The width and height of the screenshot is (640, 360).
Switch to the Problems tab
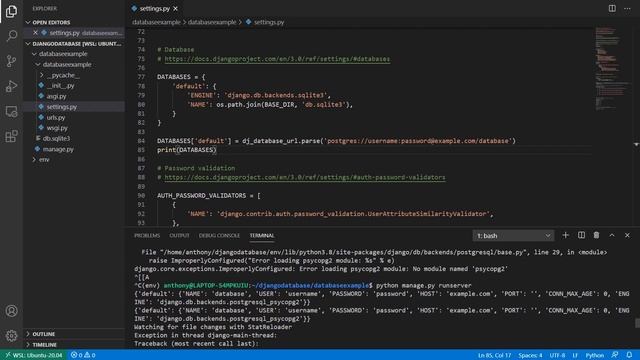tap(147, 236)
